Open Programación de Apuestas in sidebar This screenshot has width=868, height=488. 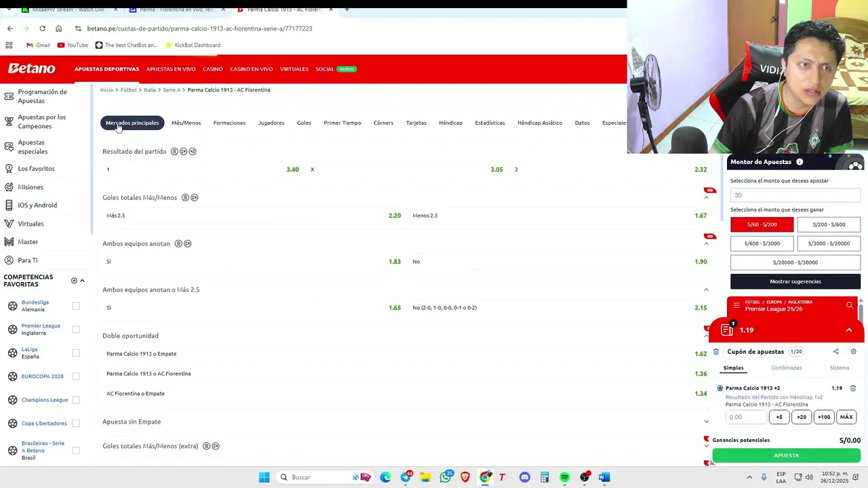[42, 96]
